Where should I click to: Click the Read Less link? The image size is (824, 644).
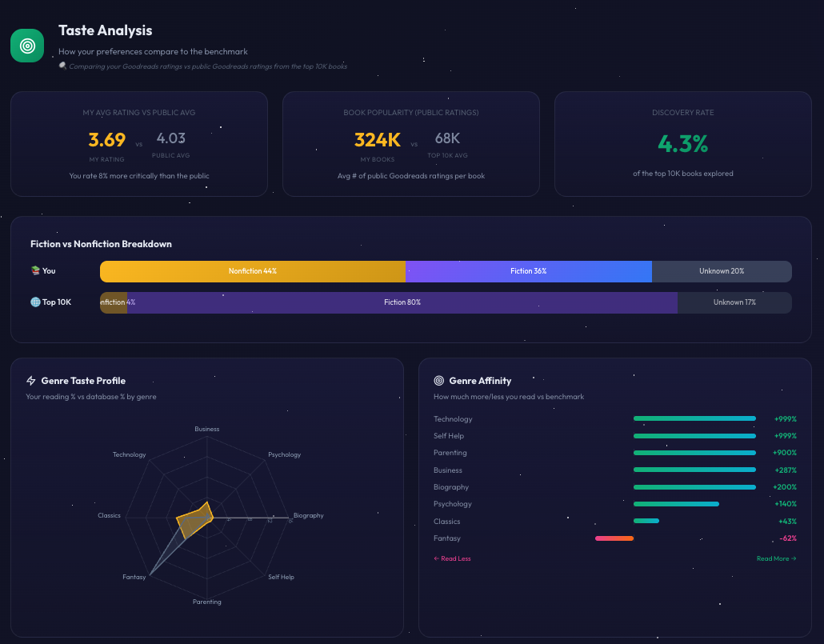(x=452, y=558)
